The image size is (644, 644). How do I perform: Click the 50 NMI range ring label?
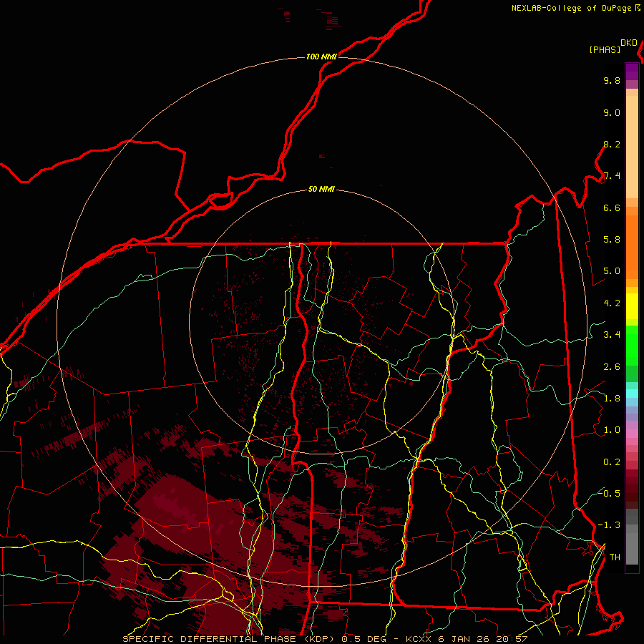(x=321, y=190)
